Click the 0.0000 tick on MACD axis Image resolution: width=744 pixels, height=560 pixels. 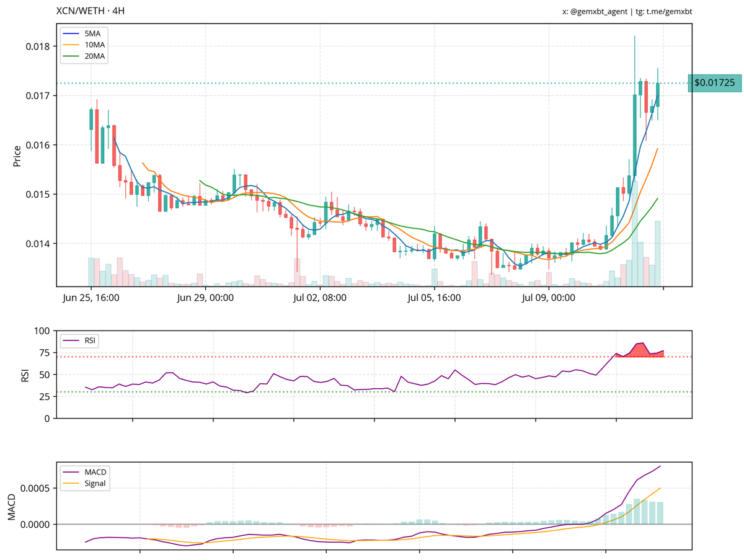(37, 525)
